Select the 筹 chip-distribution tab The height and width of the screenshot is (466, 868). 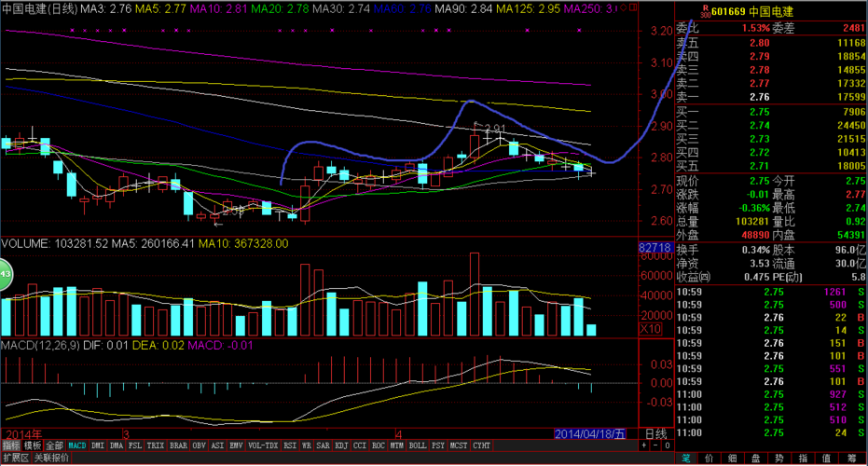tap(851, 459)
